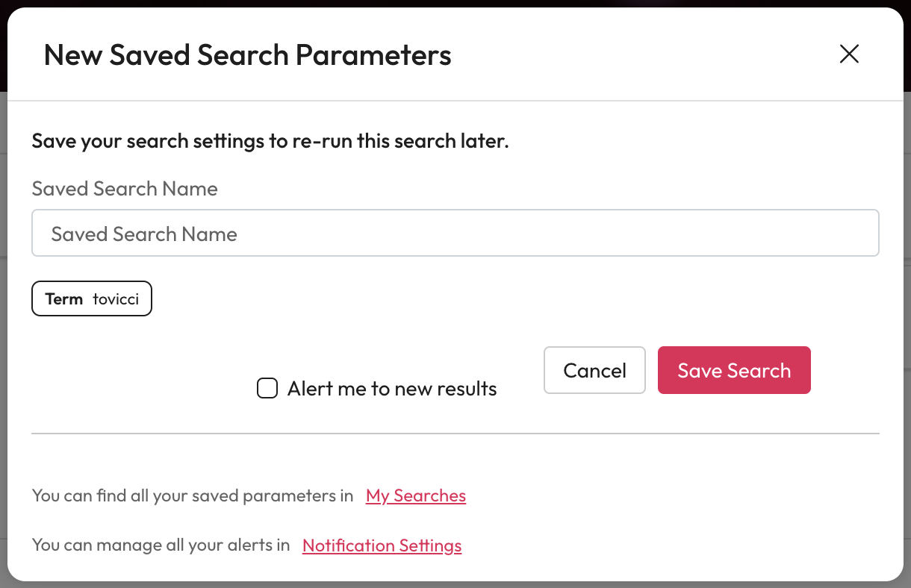The width and height of the screenshot is (911, 588).
Task: Click the 'You can find all your saved parameters' text
Action: [x=193, y=495]
